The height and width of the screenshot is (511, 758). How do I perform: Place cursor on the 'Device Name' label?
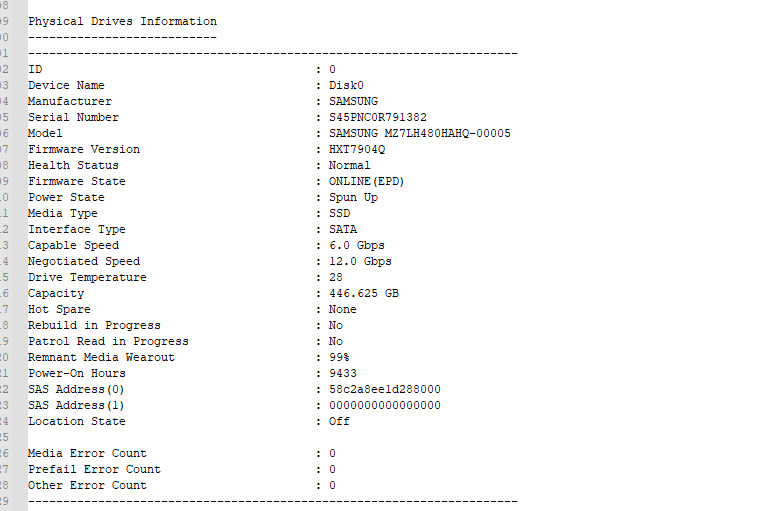coord(66,85)
